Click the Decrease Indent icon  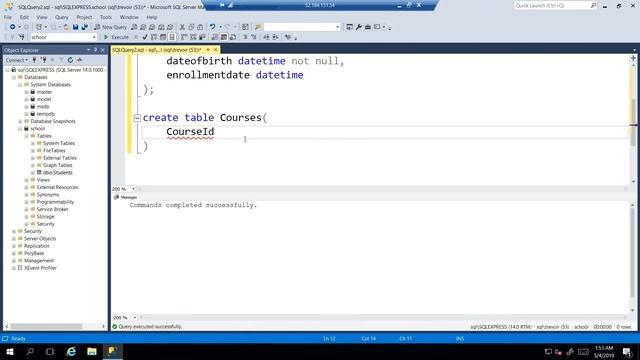[267, 37]
